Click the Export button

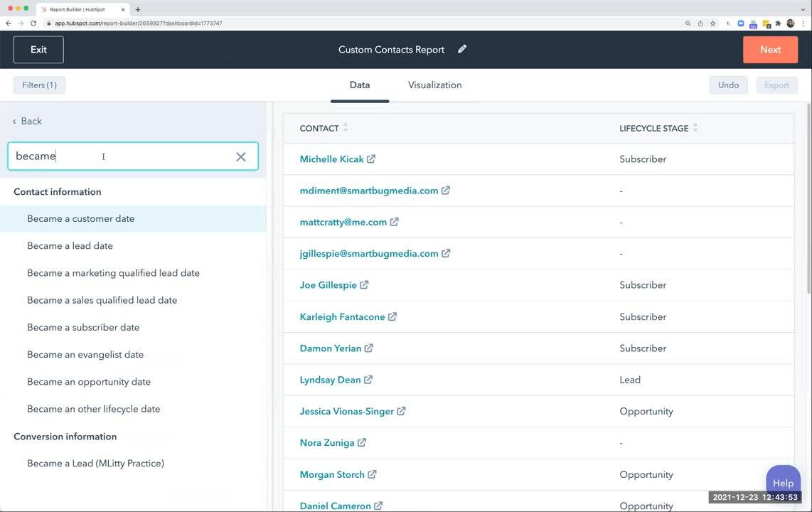click(776, 85)
